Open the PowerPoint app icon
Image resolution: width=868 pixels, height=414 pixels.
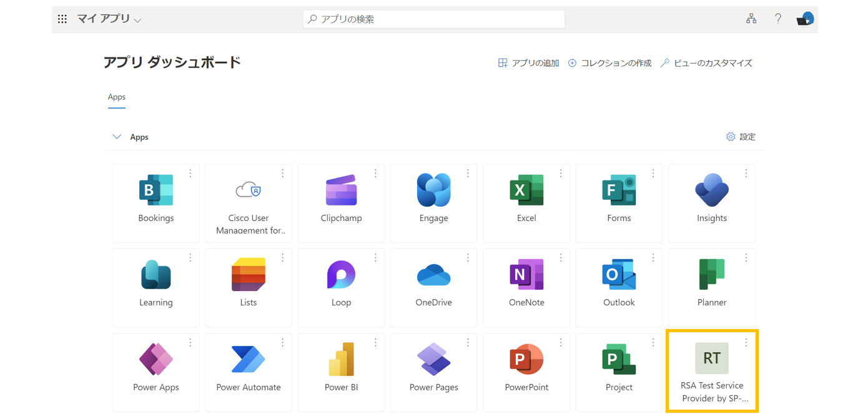526,359
